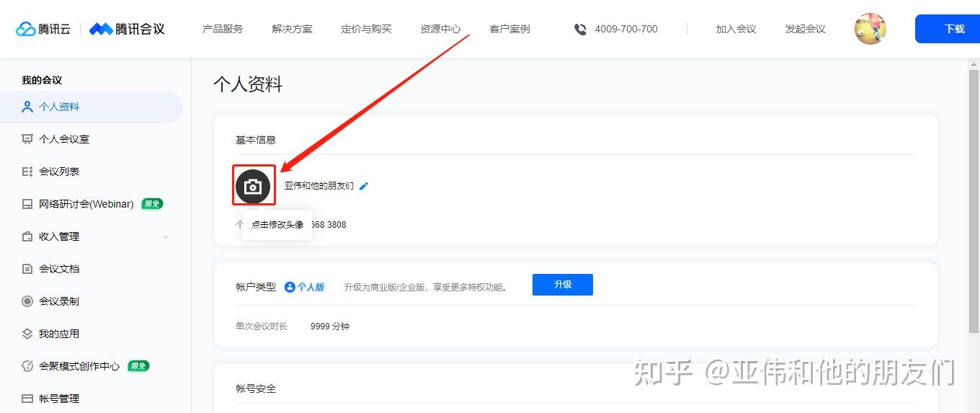
Task: Open 资源中心 menu
Action: (440, 29)
